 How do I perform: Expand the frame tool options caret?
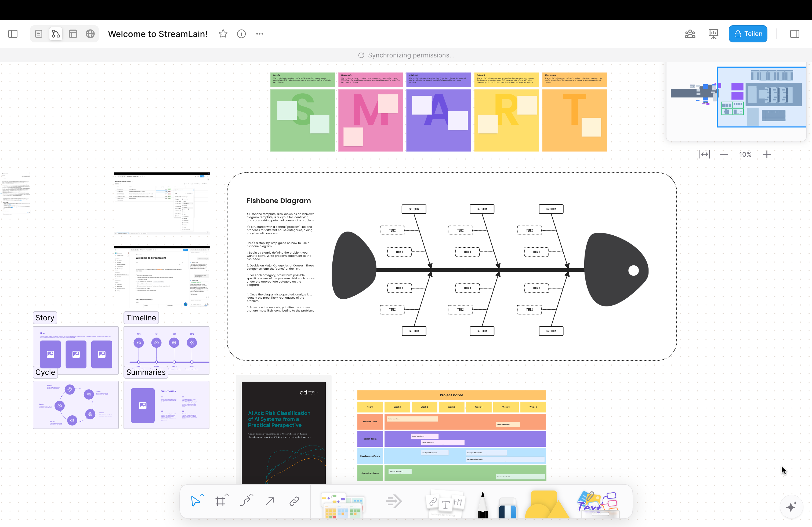[x=227, y=495]
